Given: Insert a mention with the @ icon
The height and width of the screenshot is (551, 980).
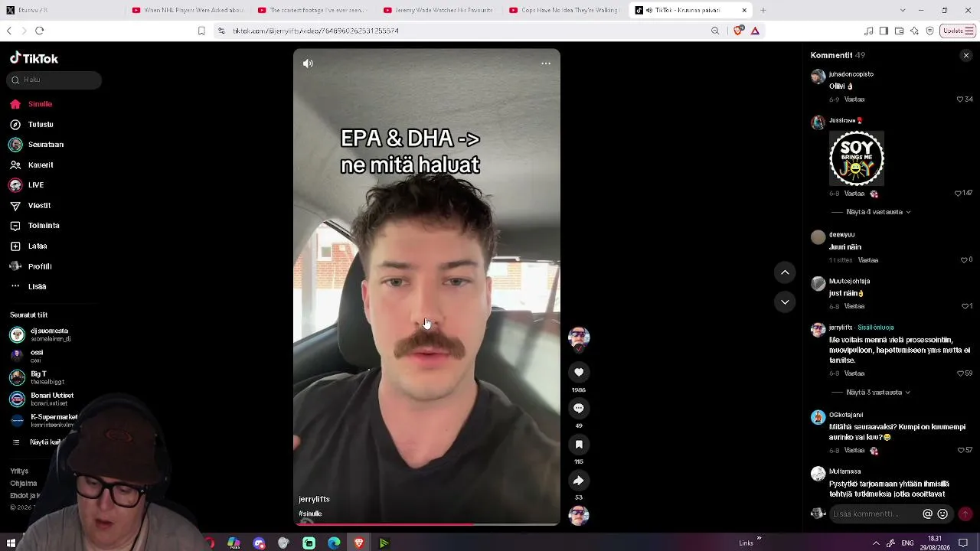Looking at the screenshot, I should pos(927,514).
